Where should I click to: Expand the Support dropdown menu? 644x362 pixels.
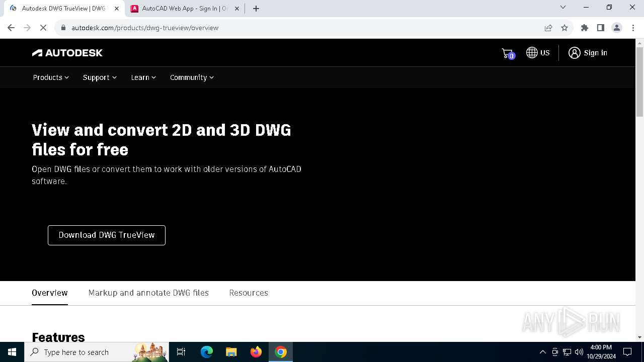(x=100, y=77)
